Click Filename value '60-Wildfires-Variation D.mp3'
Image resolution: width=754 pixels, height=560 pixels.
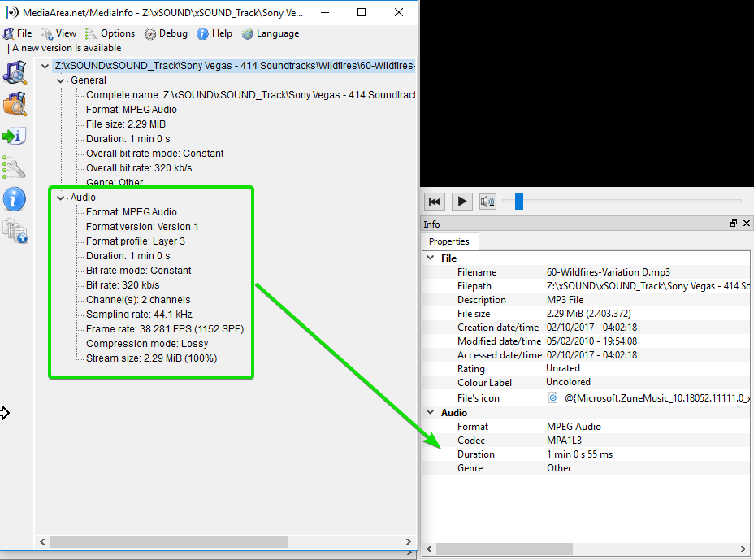coord(609,272)
